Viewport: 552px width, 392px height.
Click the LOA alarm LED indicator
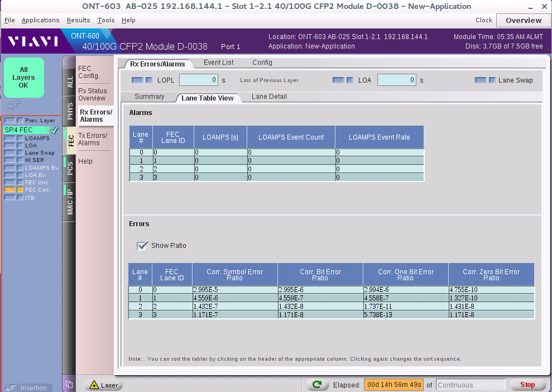tap(339, 80)
